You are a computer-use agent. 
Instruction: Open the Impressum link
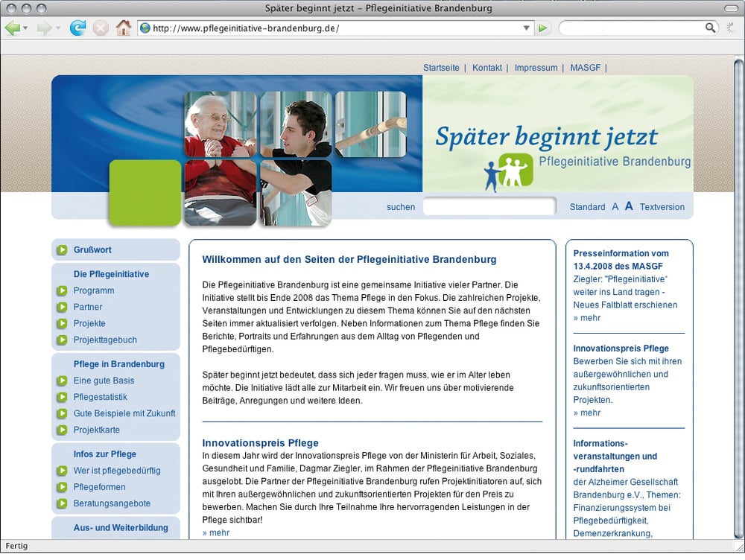tap(536, 68)
